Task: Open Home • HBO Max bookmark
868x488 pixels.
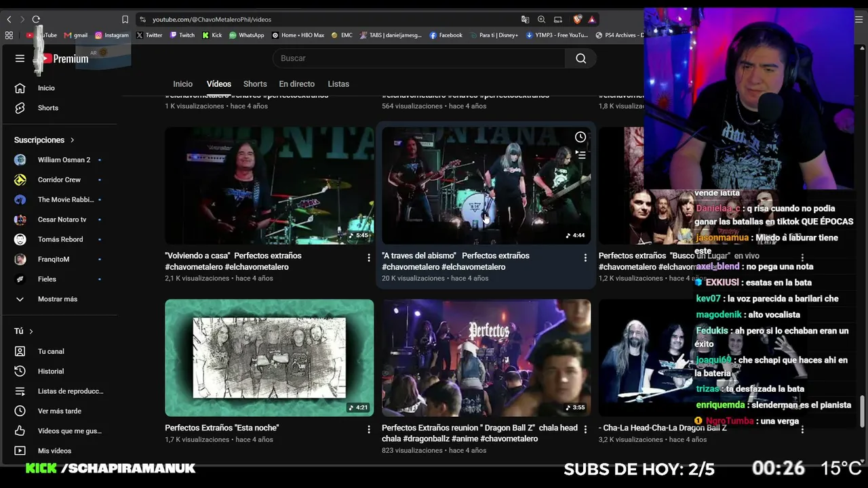Action: coord(298,35)
